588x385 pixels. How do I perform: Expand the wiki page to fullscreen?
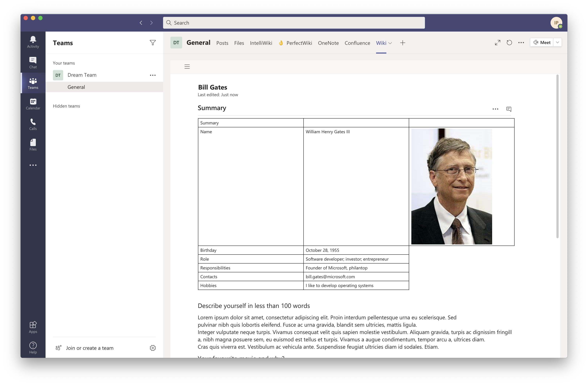click(497, 42)
